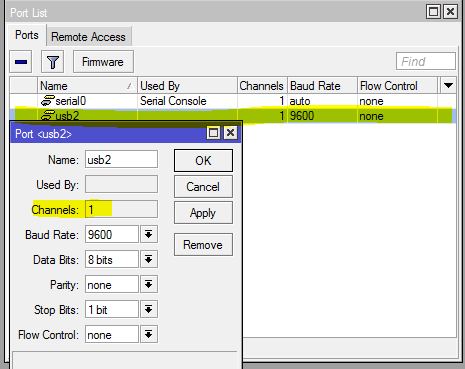Image resolution: width=465 pixels, height=369 pixels.
Task: Click the 9600 baud rate cell of usb2
Action: 302,116
